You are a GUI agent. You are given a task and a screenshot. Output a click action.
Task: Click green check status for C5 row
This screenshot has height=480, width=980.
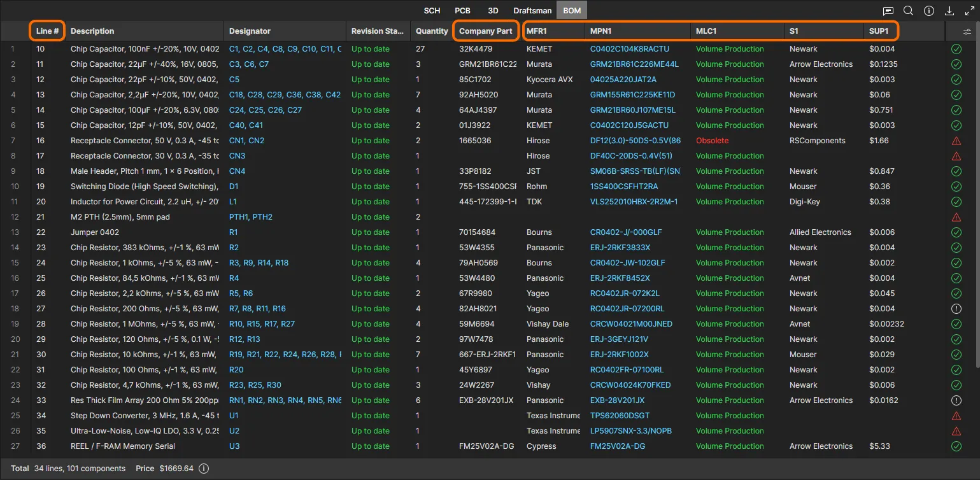tap(956, 80)
